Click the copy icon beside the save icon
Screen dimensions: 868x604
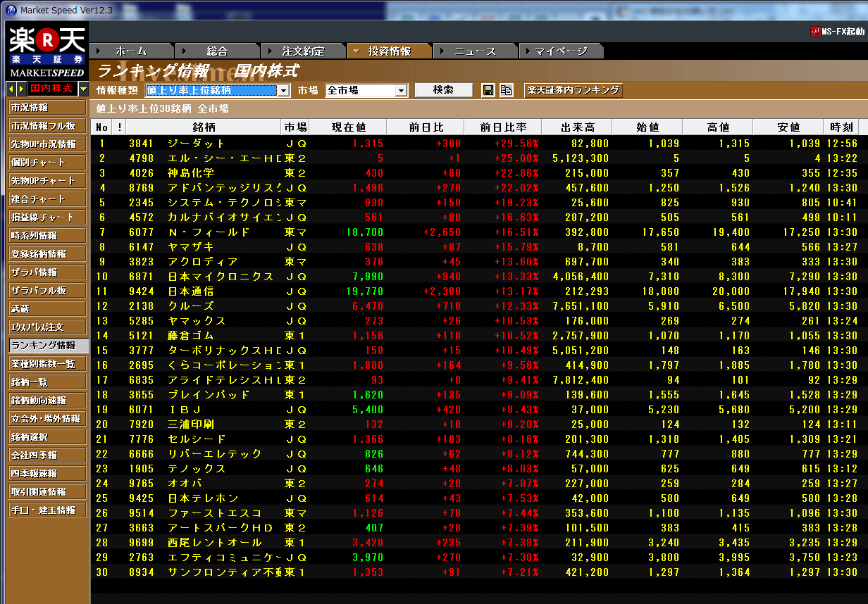[x=506, y=90]
